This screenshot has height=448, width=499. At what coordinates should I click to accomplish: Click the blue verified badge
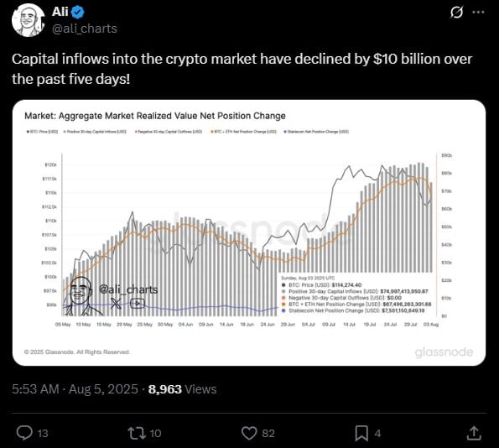coord(78,13)
